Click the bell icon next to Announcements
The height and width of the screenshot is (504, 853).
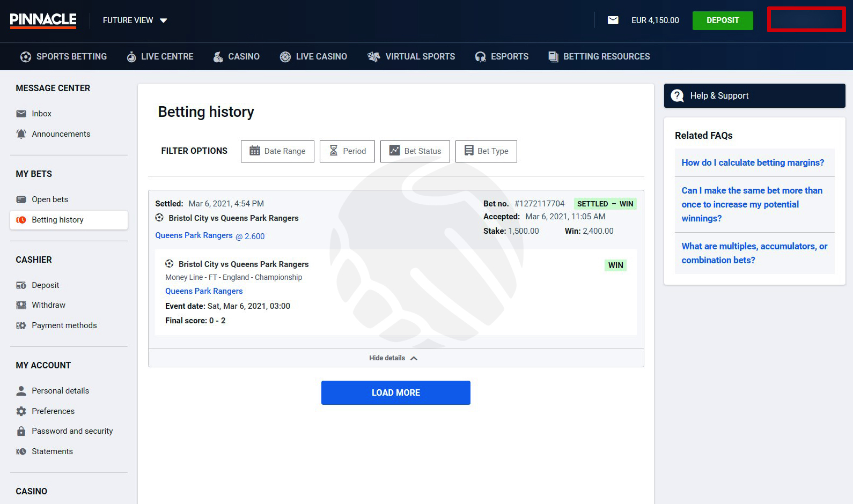point(21,134)
